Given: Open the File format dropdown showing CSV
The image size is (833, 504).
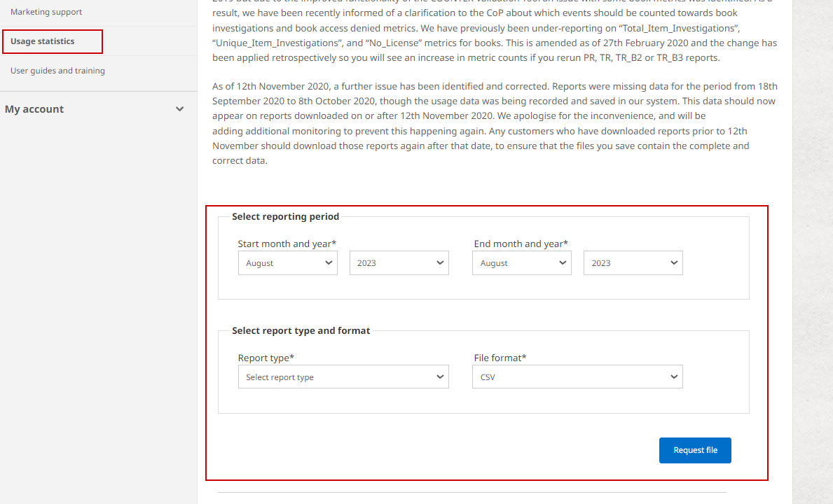Looking at the screenshot, I should 577,377.
